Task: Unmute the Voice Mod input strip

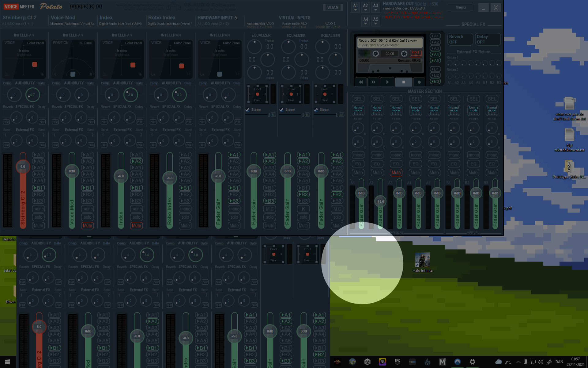Action: click(87, 226)
